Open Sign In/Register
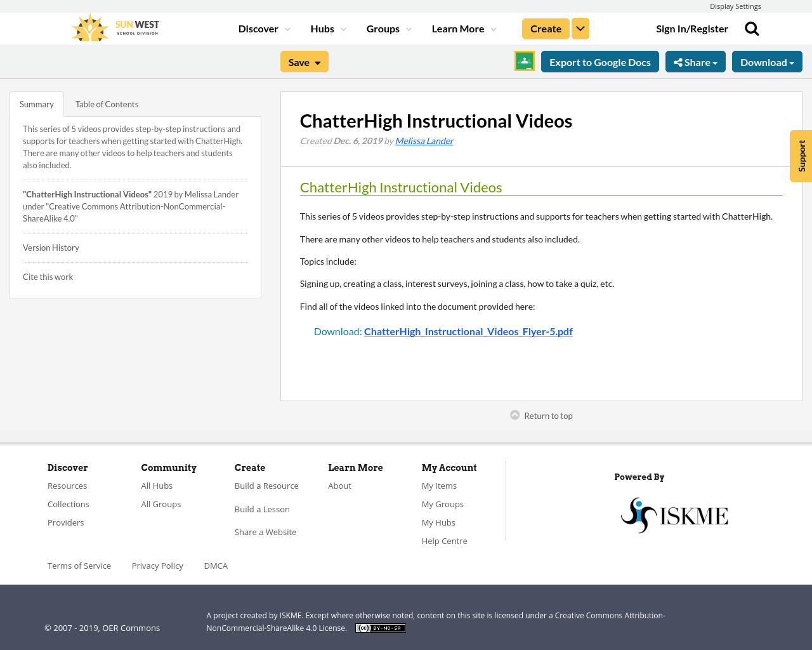This screenshot has width=812, height=650. point(692,28)
